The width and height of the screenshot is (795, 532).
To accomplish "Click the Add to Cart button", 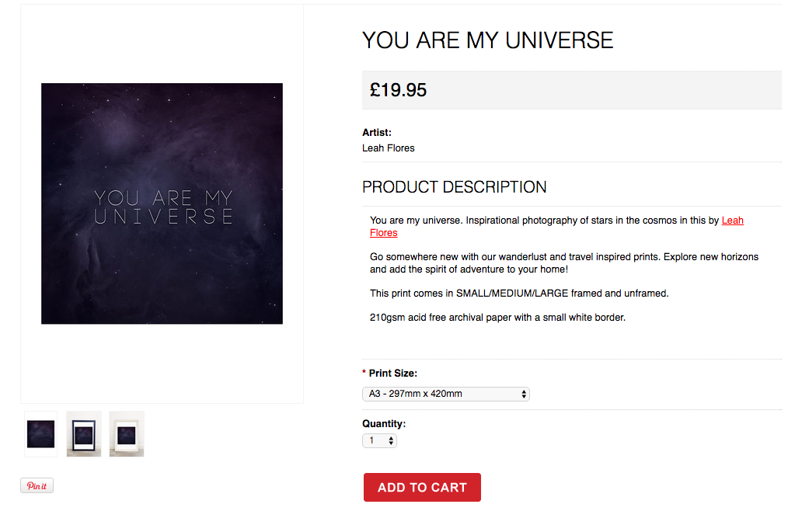I will (422, 488).
